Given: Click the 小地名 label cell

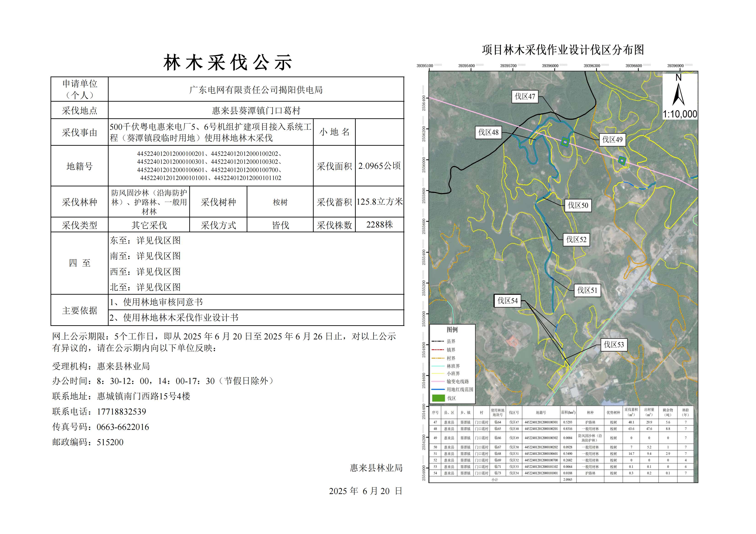Looking at the screenshot, I should coord(334,132).
